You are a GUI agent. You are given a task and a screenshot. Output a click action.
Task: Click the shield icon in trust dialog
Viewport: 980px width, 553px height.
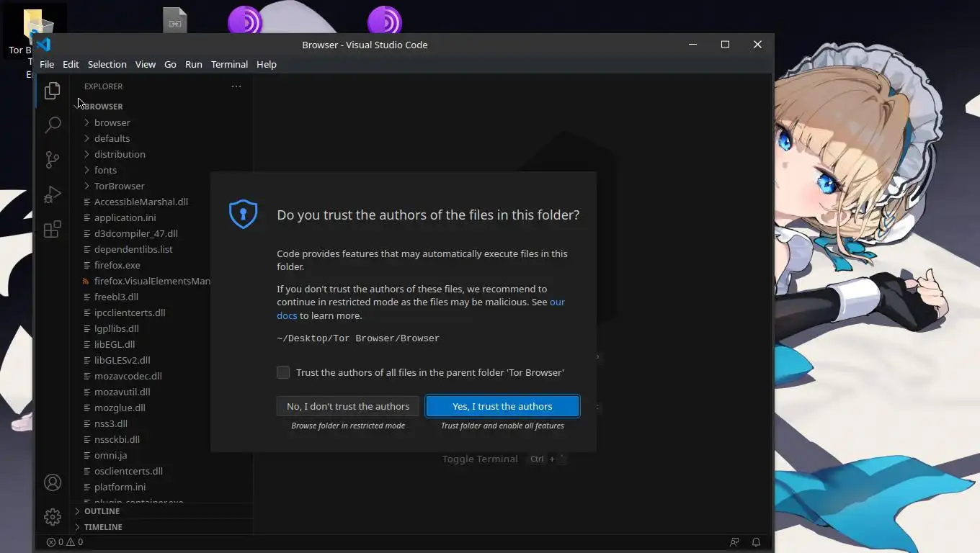(243, 215)
